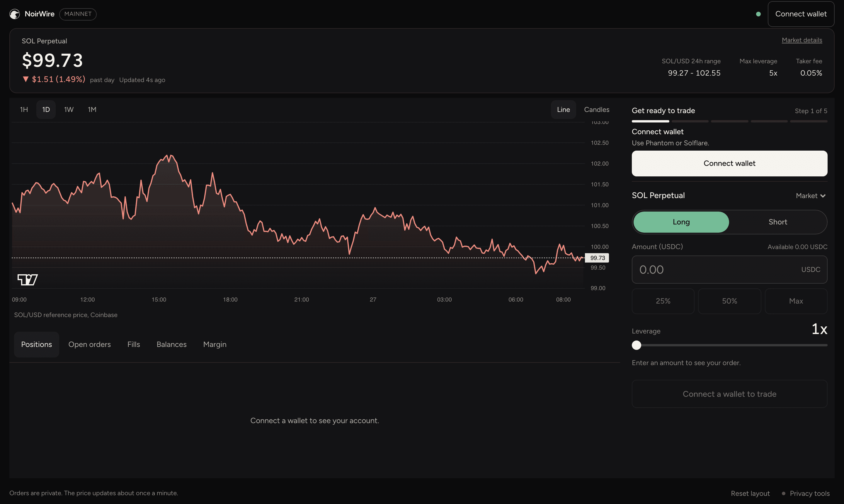The width and height of the screenshot is (844, 504).
Task: Click Reset layout in the footer
Action: coord(750,493)
